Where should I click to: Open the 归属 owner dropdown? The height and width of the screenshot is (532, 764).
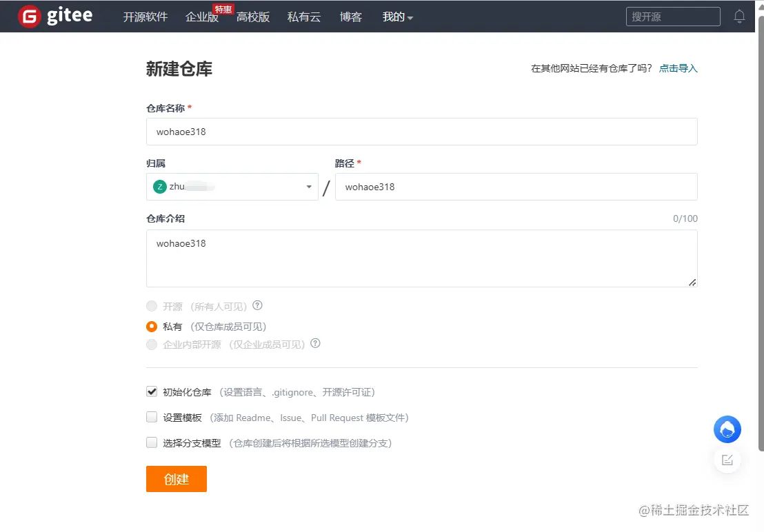[232, 187]
